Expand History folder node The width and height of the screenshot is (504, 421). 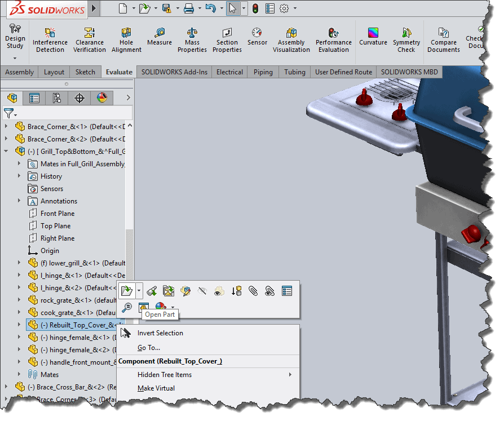click(19, 176)
